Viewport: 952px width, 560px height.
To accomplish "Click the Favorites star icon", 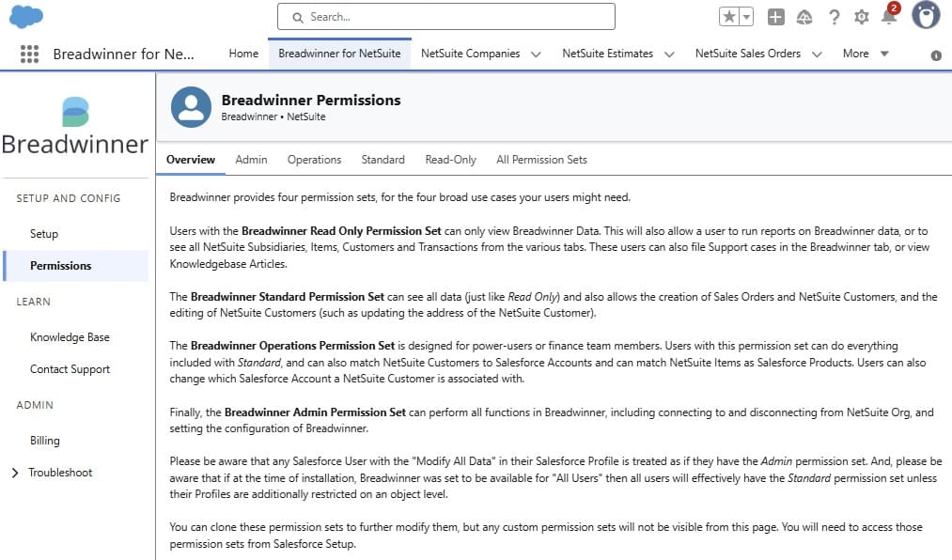I will tap(728, 16).
